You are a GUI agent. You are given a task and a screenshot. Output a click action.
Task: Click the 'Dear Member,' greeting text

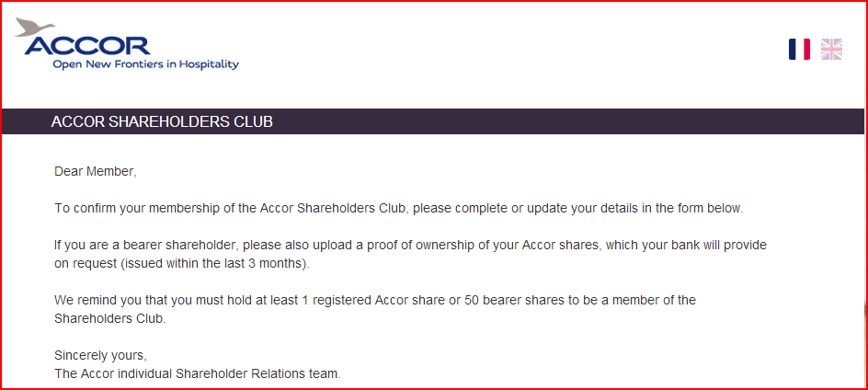click(95, 171)
